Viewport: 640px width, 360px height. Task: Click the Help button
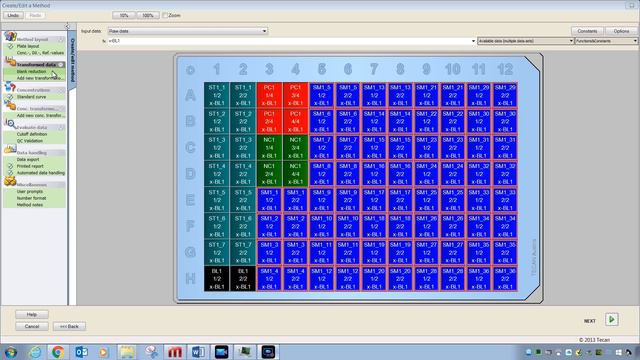coord(32,314)
